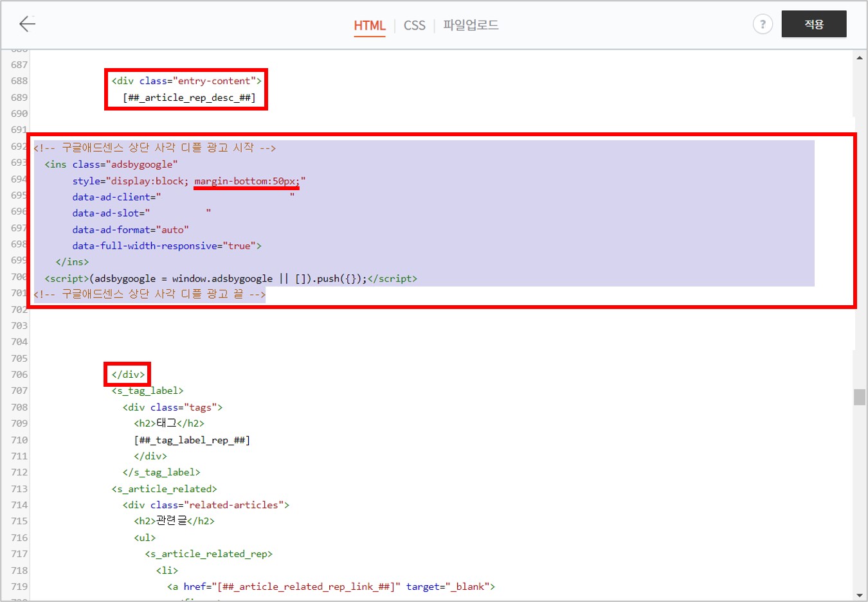Click the [##_tag_label_rep_##] line
The image size is (868, 602).
click(192, 440)
